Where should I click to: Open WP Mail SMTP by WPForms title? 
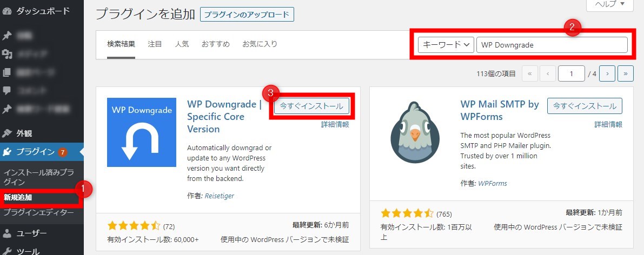point(500,110)
